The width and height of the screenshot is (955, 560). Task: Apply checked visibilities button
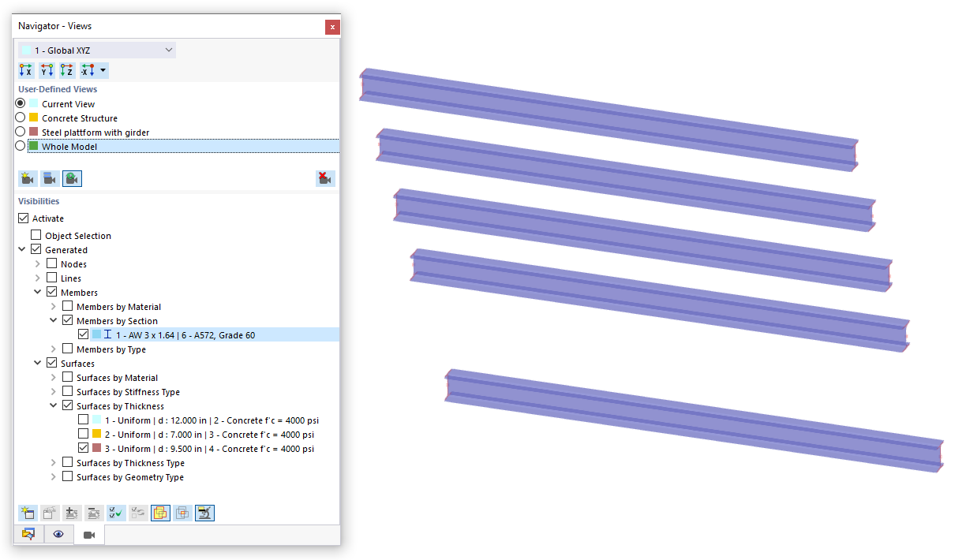pyautogui.click(x=116, y=513)
